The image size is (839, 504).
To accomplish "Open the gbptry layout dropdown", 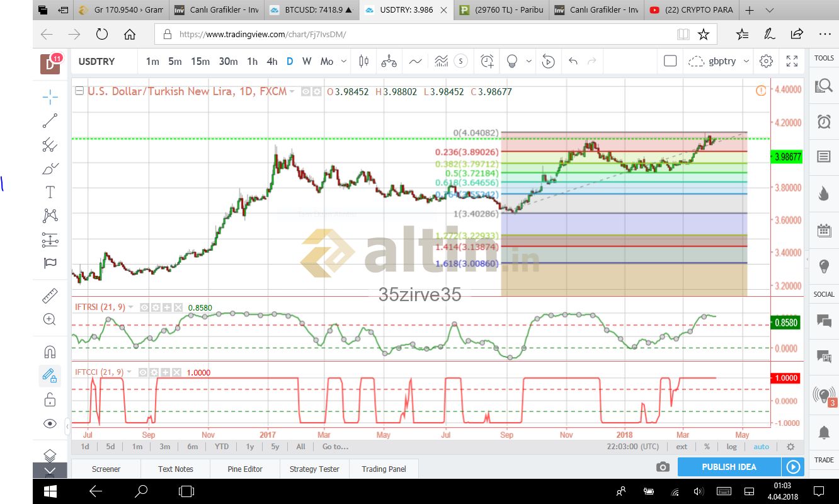I will pos(746,61).
